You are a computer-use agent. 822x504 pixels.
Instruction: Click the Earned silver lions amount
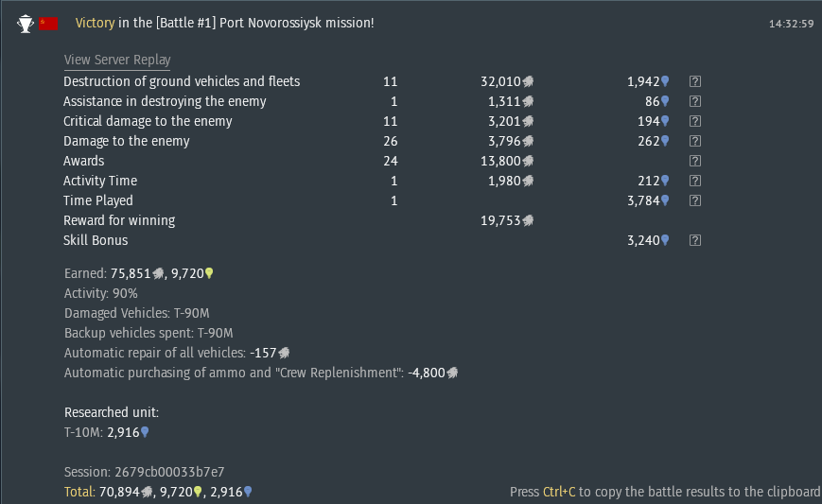point(137,273)
